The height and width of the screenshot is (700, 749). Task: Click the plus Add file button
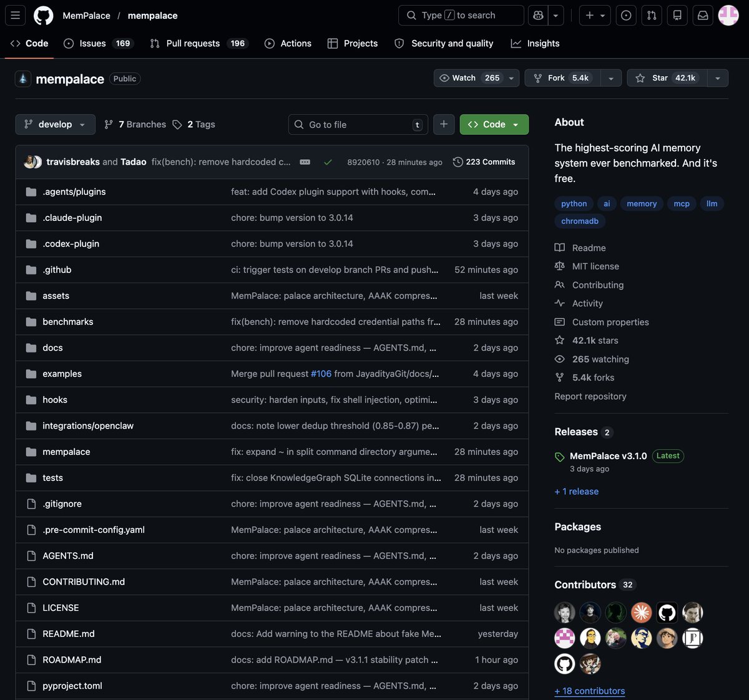tap(444, 124)
